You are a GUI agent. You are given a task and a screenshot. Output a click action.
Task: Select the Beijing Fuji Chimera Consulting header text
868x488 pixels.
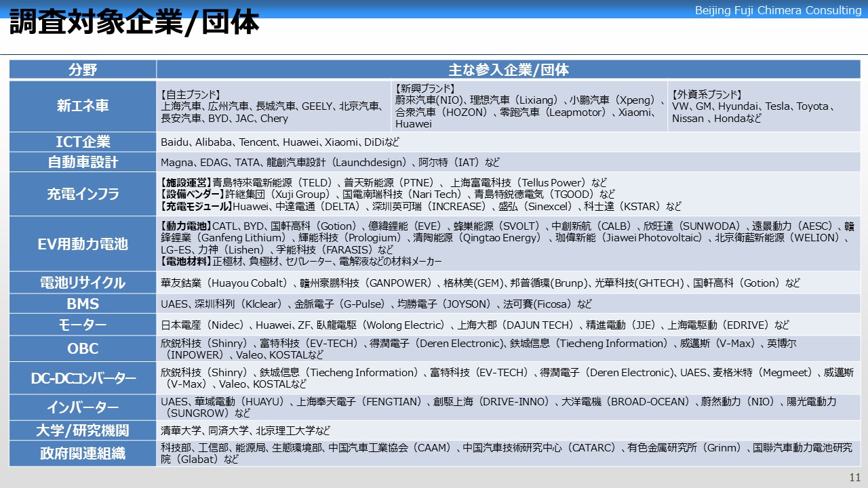(x=778, y=10)
